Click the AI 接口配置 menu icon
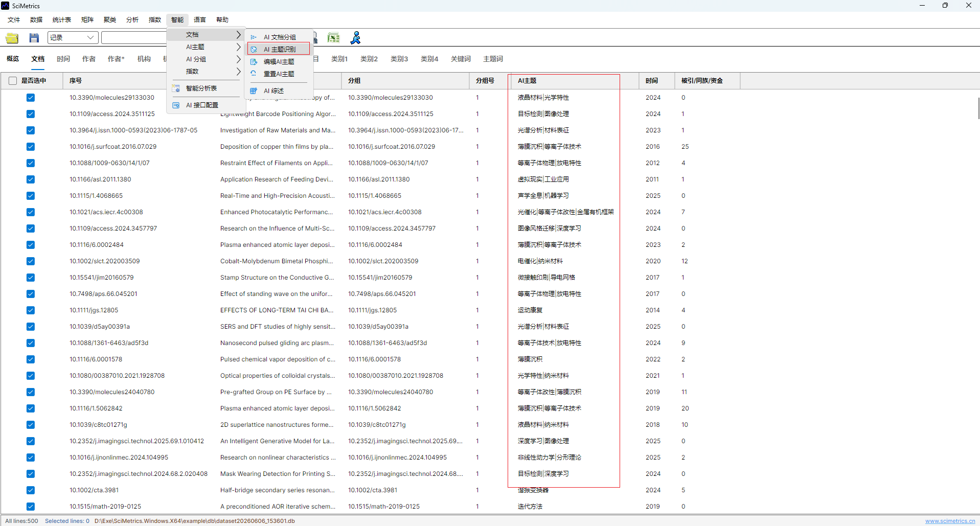This screenshot has height=526, width=980. tap(176, 105)
